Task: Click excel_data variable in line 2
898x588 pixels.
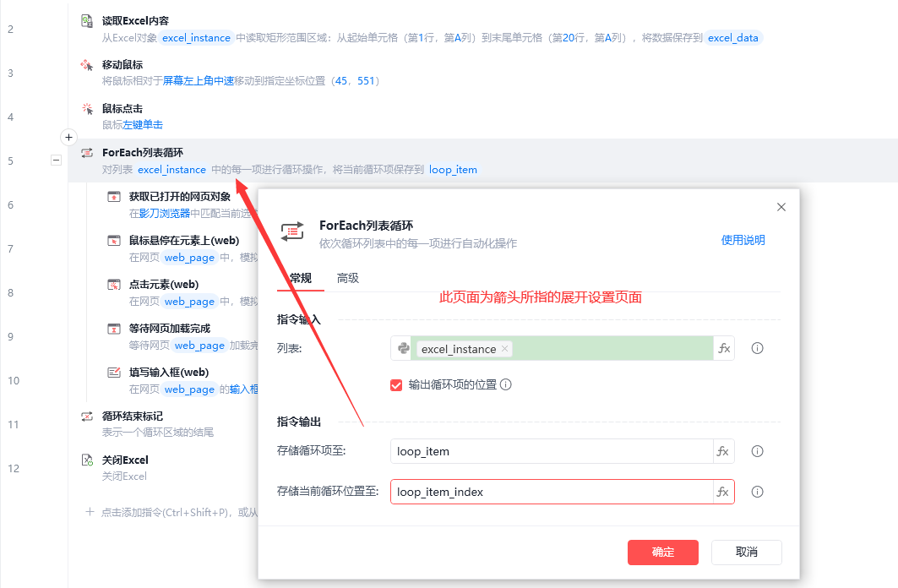Action: point(733,38)
